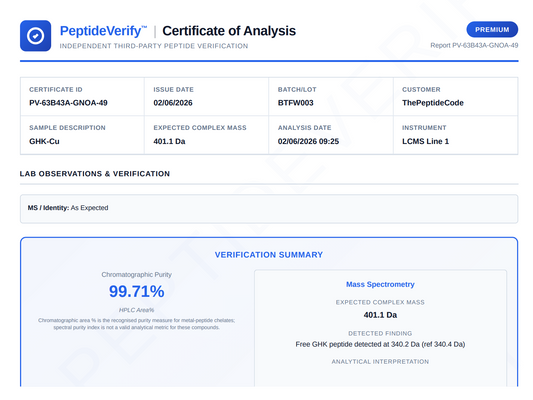The height and width of the screenshot is (400, 533).
Task: Click the Free GHK peptide detected finding text
Action: pos(380,344)
